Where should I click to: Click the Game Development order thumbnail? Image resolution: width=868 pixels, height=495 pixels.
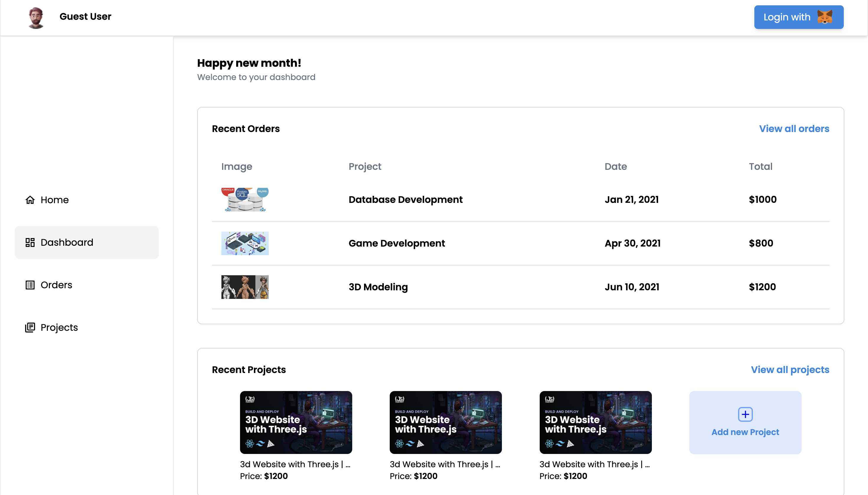[x=245, y=243]
